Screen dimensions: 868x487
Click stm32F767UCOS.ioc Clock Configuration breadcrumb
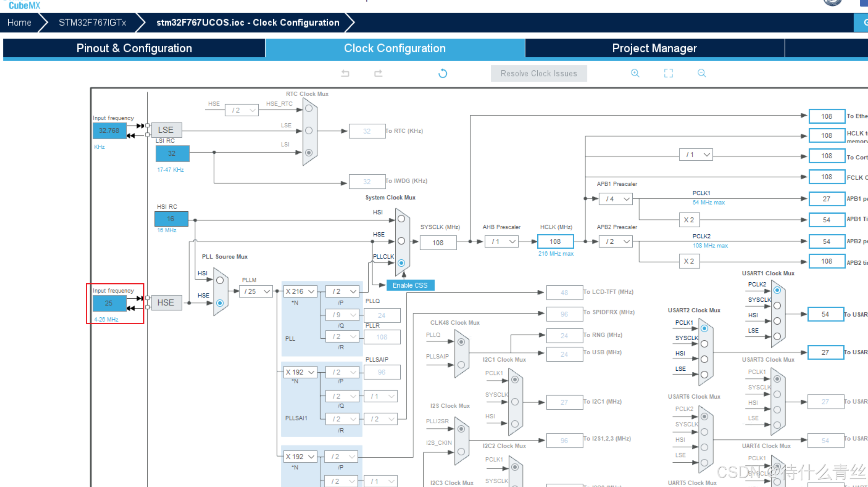(x=248, y=23)
